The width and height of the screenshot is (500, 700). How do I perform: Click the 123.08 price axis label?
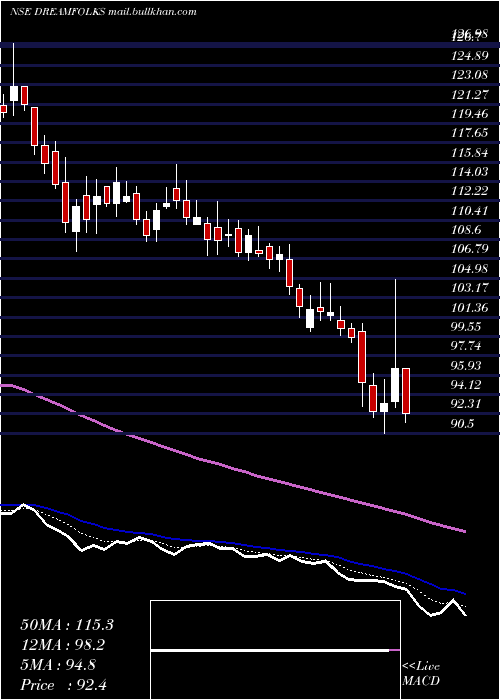point(470,75)
